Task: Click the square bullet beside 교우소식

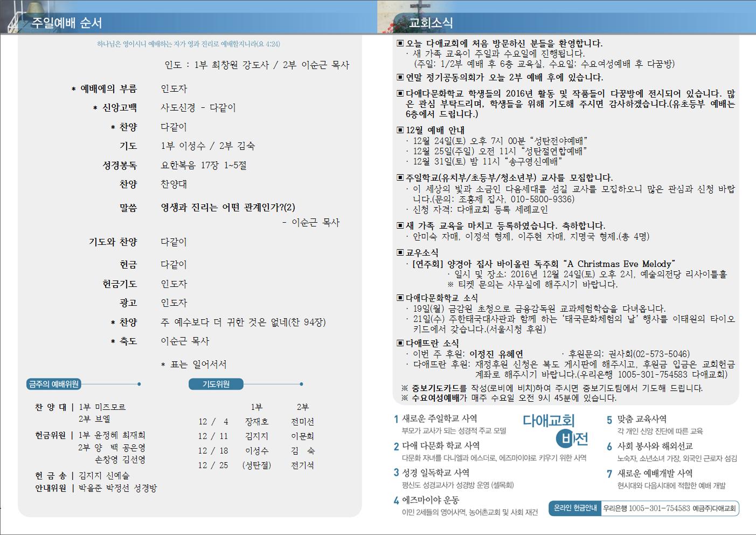Action: pos(400,252)
